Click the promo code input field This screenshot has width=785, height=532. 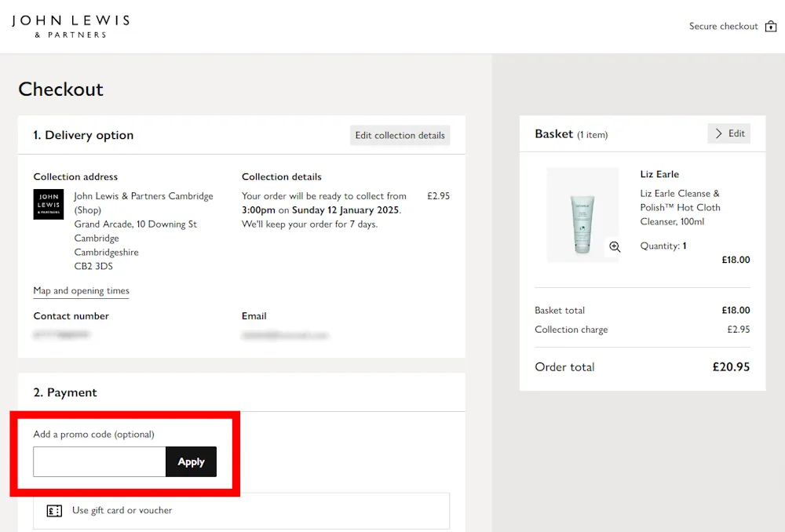coord(98,462)
